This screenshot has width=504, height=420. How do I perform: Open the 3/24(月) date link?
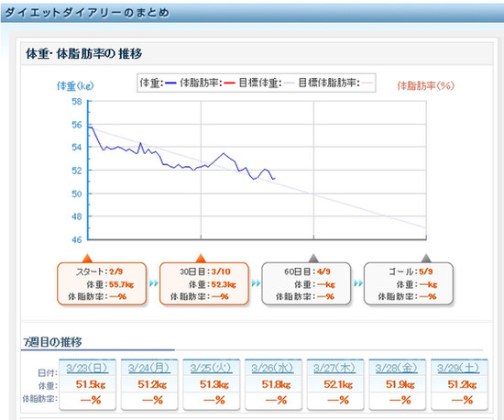click(149, 368)
